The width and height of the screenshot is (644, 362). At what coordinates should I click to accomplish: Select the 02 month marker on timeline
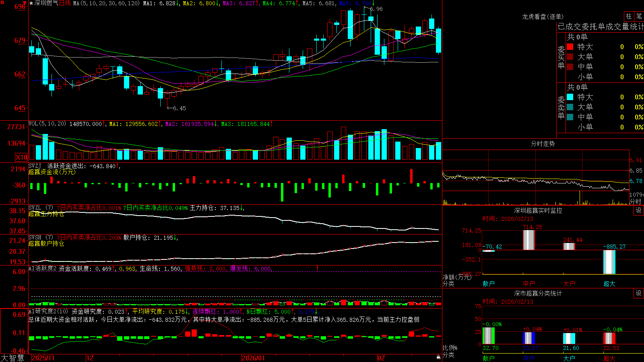pyautogui.click(x=381, y=358)
